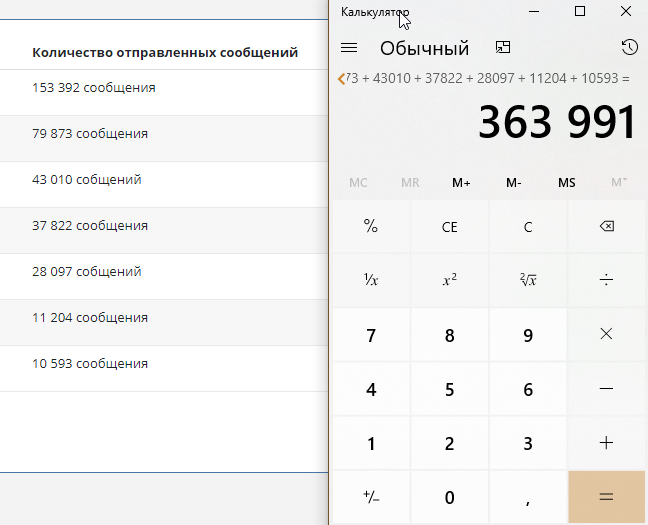
Task: Click the digit 1 key
Action: 371,443
